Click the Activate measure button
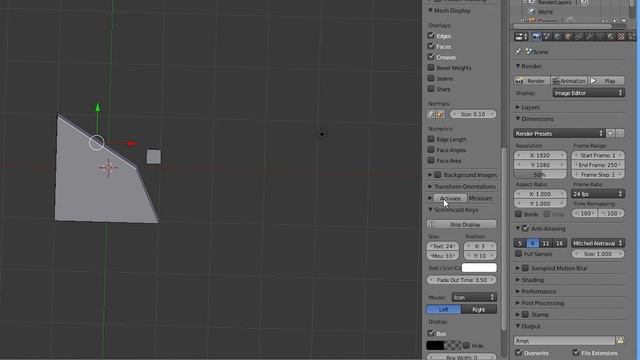Viewport: 640px width, 360px height. [450, 198]
